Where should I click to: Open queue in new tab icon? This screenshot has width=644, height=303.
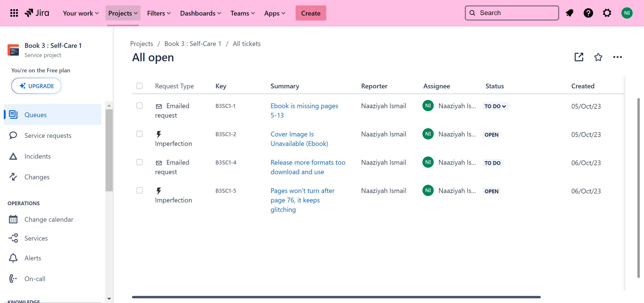[579, 57]
